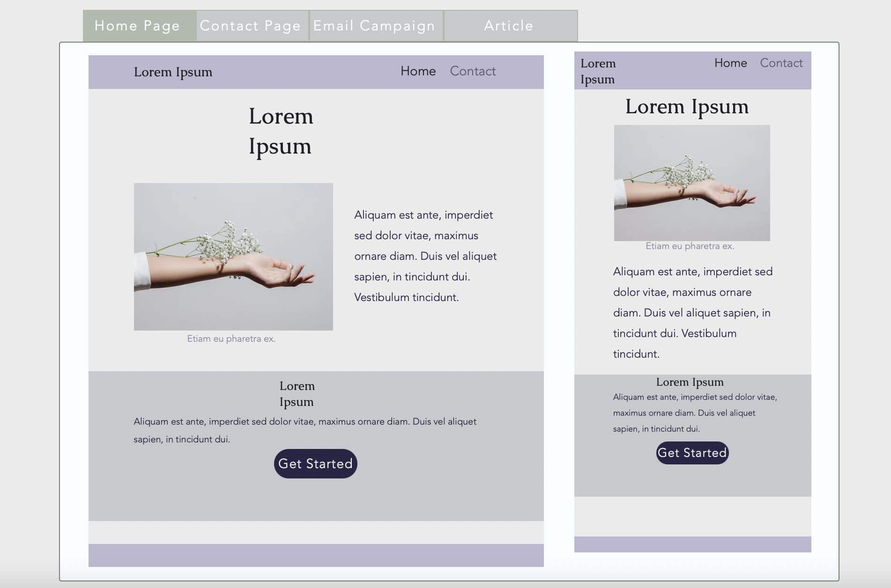The width and height of the screenshot is (891, 588).
Task: Open Contact from the mobile preview navbar
Action: 781,63
